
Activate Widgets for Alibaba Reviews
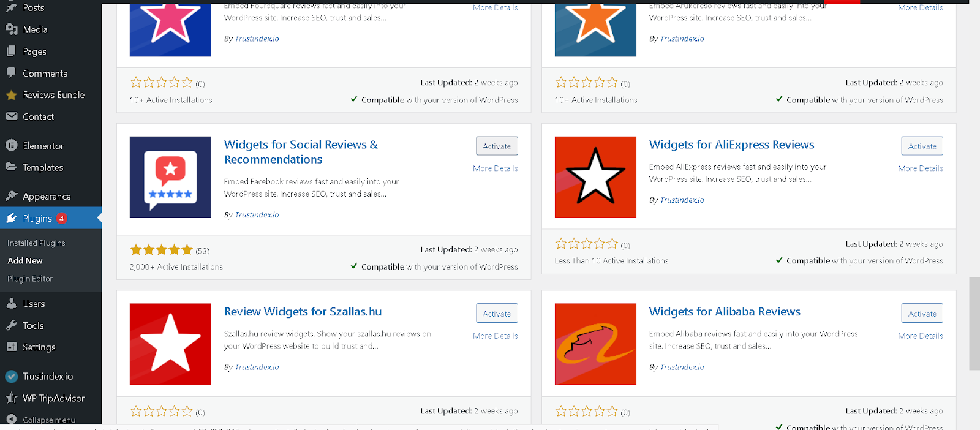point(922,313)
